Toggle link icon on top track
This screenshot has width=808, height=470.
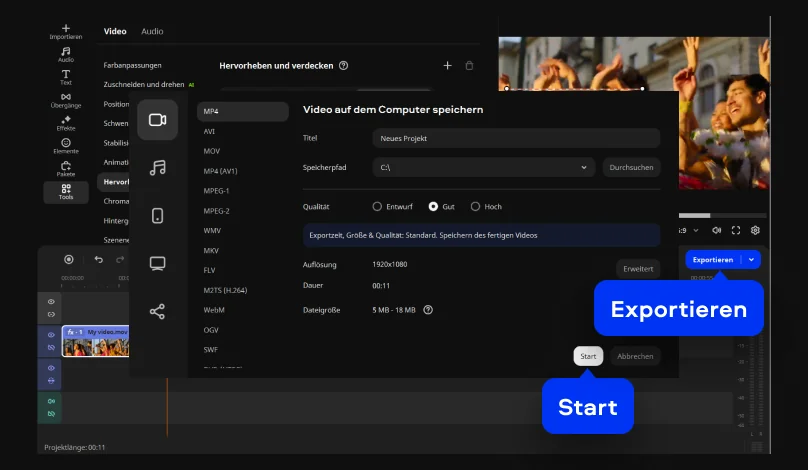pyautogui.click(x=51, y=314)
